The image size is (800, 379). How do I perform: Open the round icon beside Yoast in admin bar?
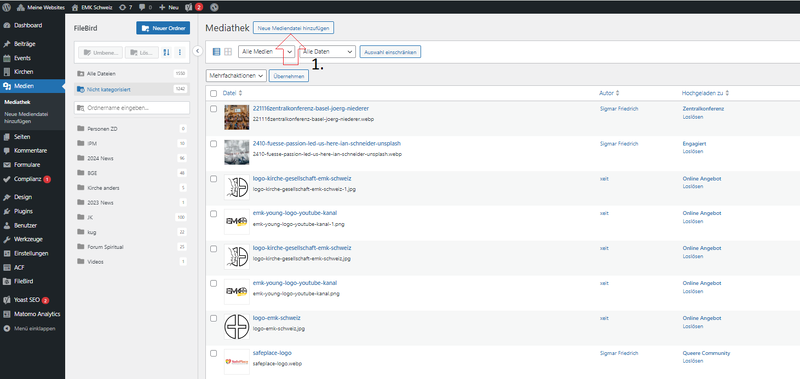pyautogui.click(x=214, y=7)
